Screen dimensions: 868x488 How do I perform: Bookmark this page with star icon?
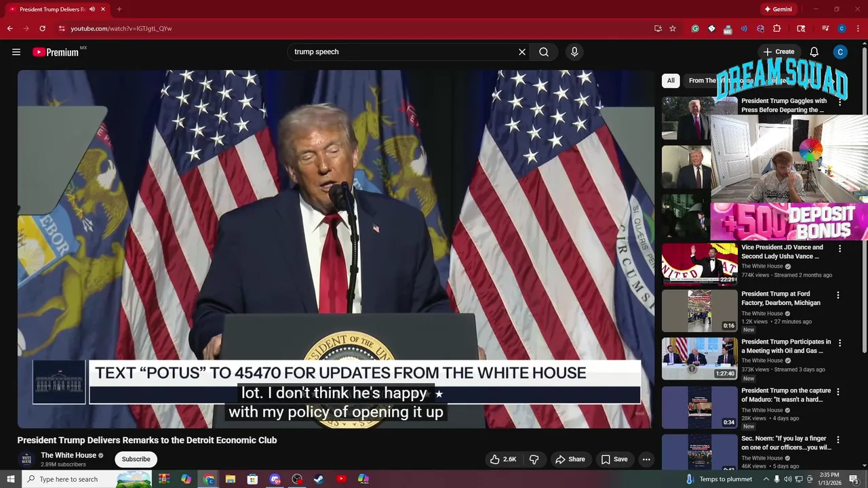point(673,28)
